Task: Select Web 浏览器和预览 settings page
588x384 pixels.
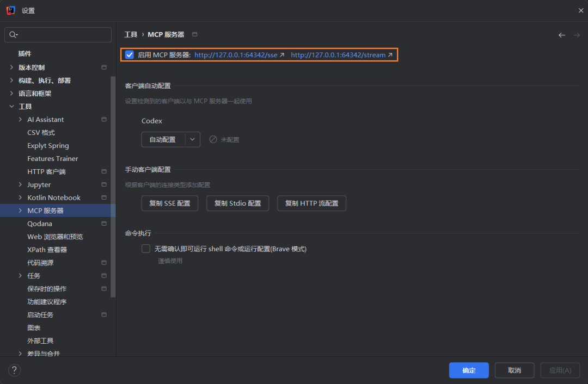Action: [x=55, y=237]
